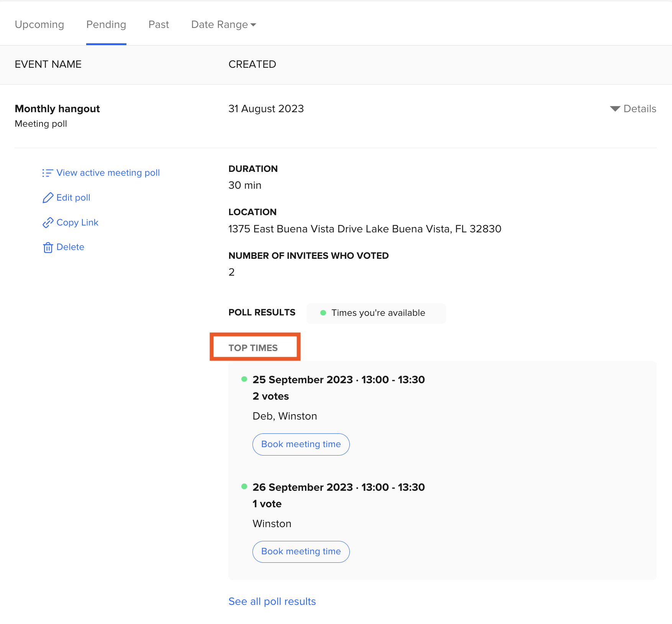The width and height of the screenshot is (672, 624).
Task: Click the Copy Link text
Action: [x=77, y=222]
